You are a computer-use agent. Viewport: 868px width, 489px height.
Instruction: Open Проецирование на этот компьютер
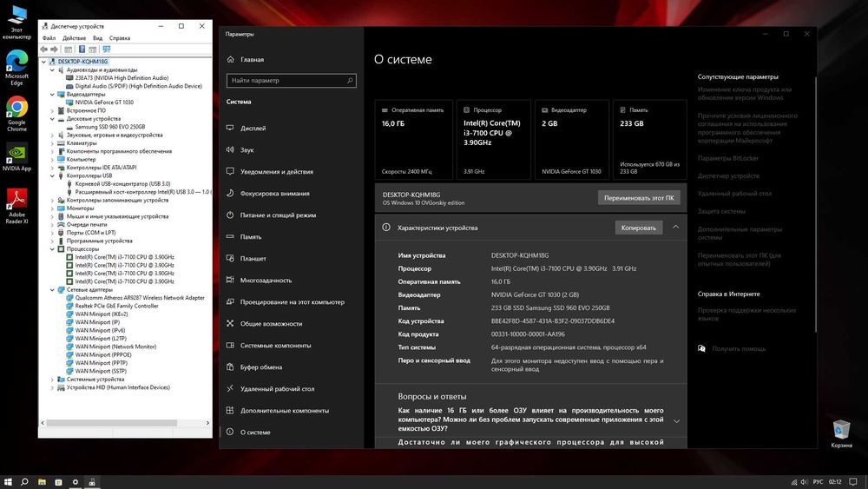point(291,301)
